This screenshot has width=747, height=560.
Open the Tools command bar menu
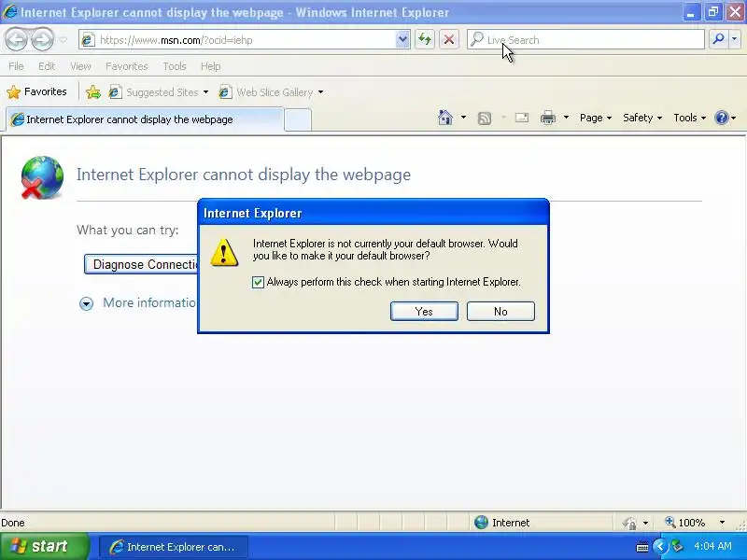(689, 118)
